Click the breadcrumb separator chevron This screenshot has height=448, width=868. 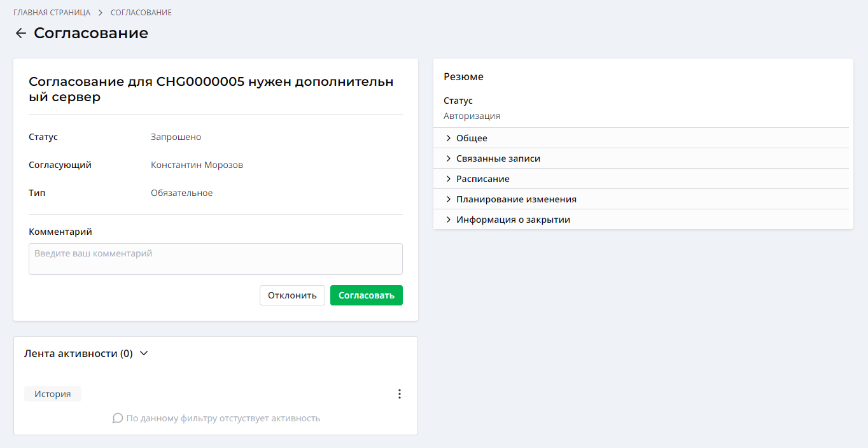[x=101, y=13]
